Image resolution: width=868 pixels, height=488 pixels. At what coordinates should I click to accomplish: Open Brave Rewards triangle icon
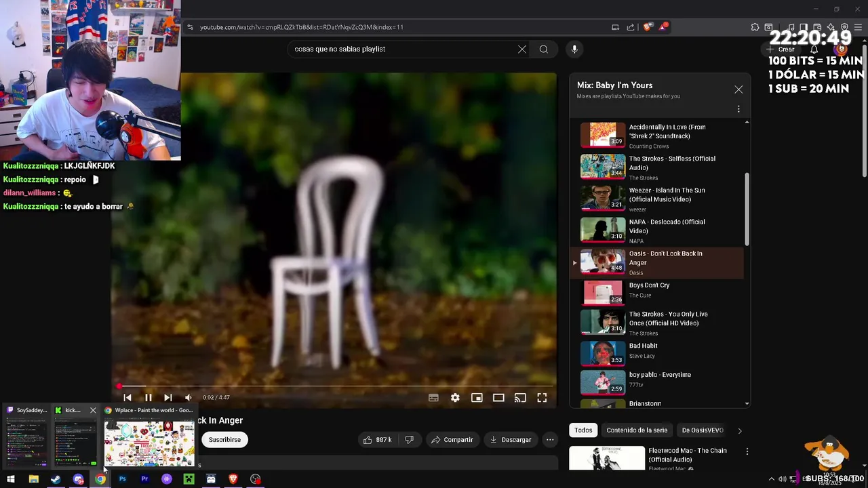tap(663, 27)
